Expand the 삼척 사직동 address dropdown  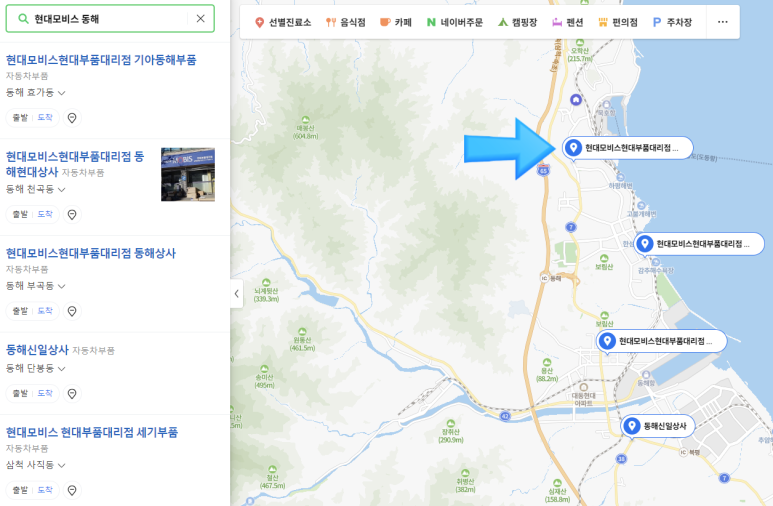[35, 465]
